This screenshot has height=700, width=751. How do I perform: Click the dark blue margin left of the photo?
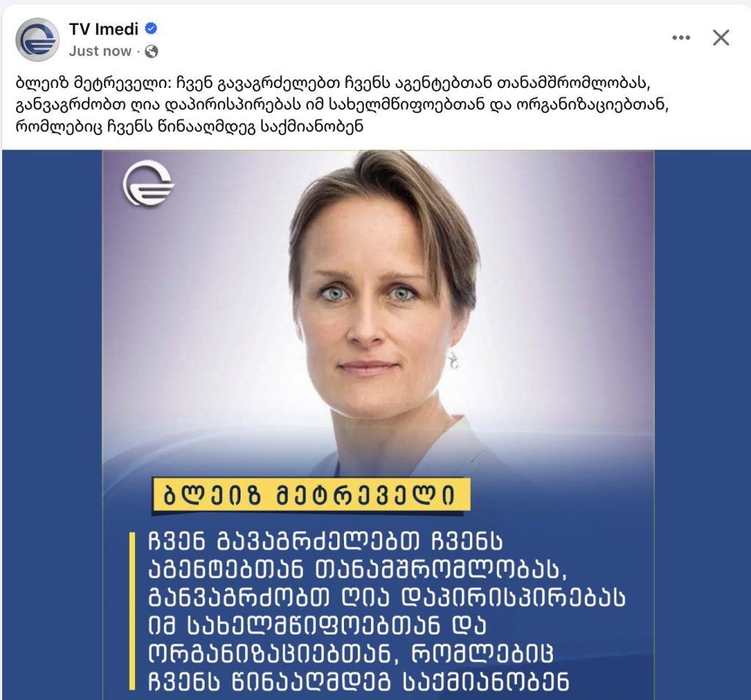pos(52,424)
